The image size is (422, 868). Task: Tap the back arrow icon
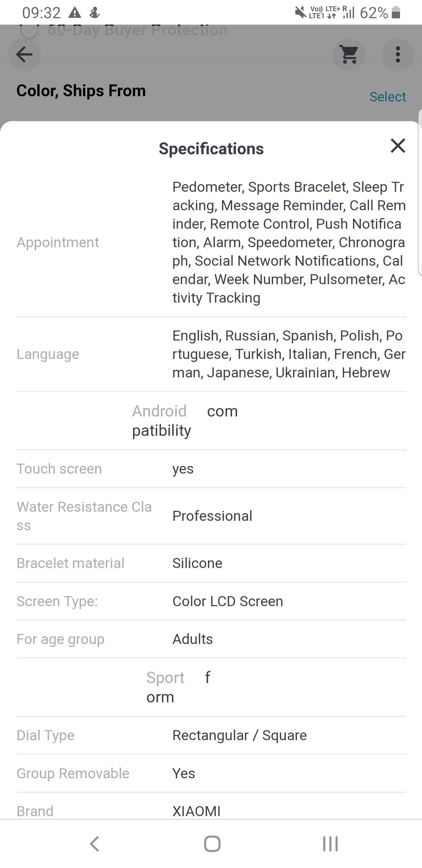pyautogui.click(x=24, y=54)
